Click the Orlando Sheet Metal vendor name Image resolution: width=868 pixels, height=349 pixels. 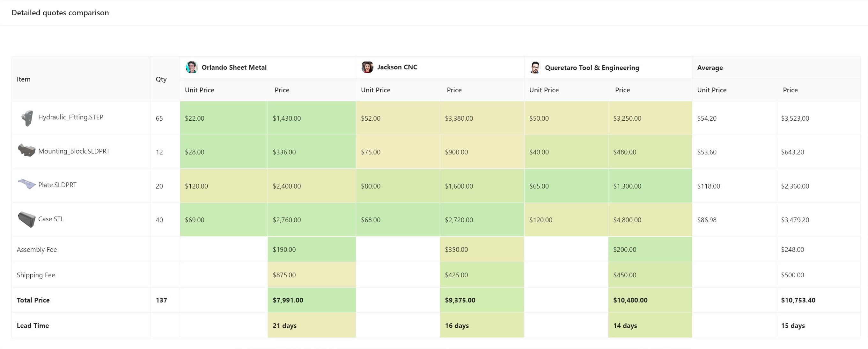tap(234, 67)
